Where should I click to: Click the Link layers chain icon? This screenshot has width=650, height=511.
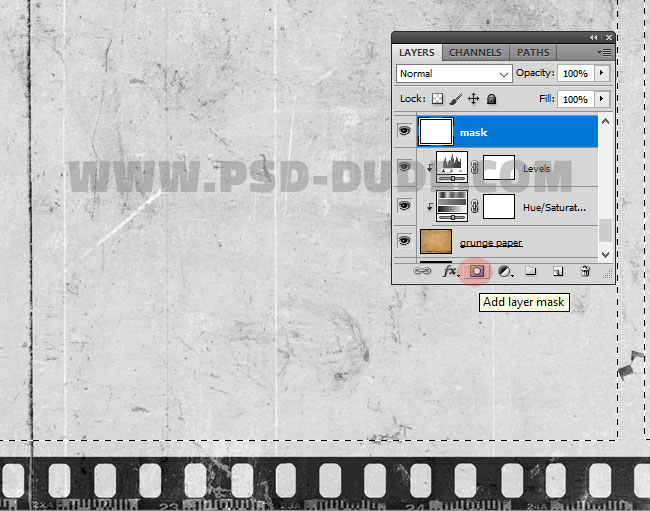click(422, 271)
